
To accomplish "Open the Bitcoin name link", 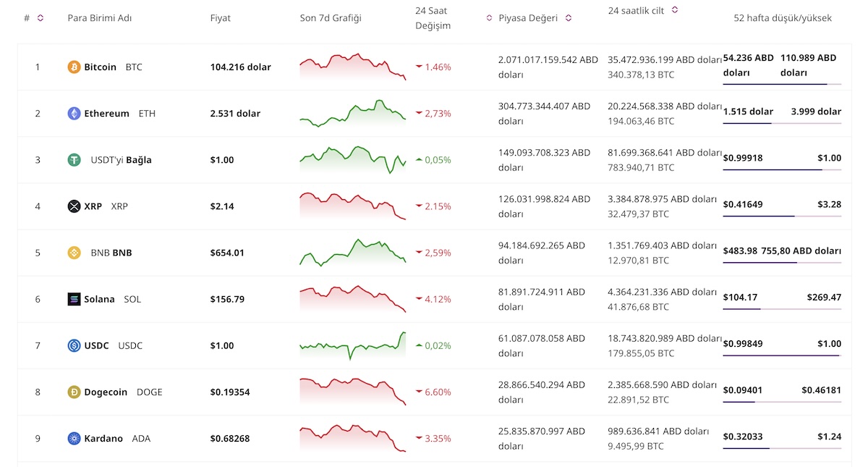I will (100, 67).
